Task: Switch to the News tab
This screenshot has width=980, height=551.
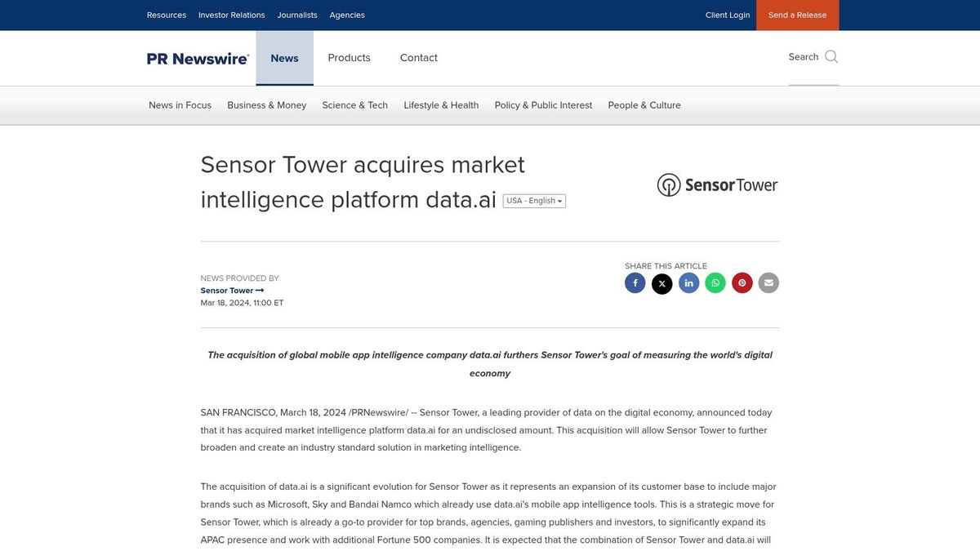Action: [x=284, y=57]
